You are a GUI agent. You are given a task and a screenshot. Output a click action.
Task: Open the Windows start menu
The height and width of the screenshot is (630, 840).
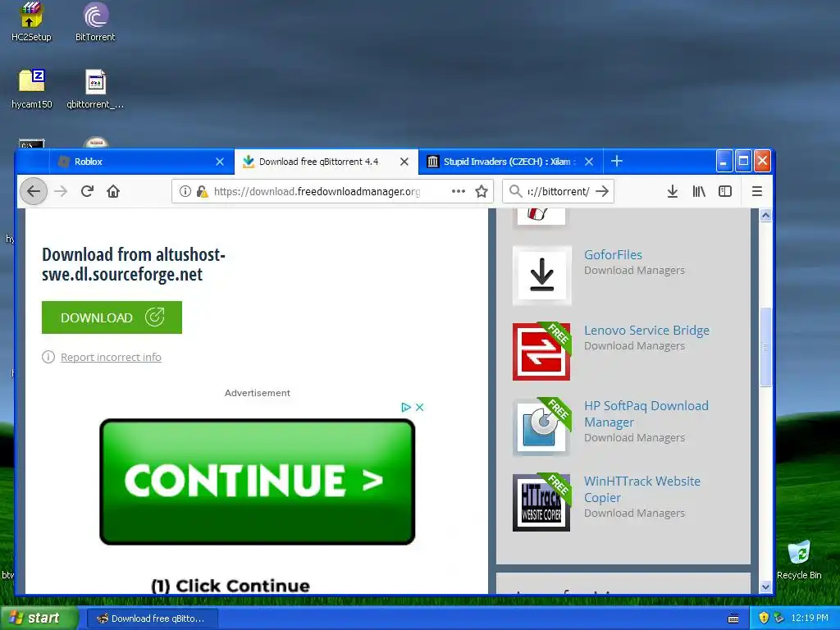tap(38, 618)
